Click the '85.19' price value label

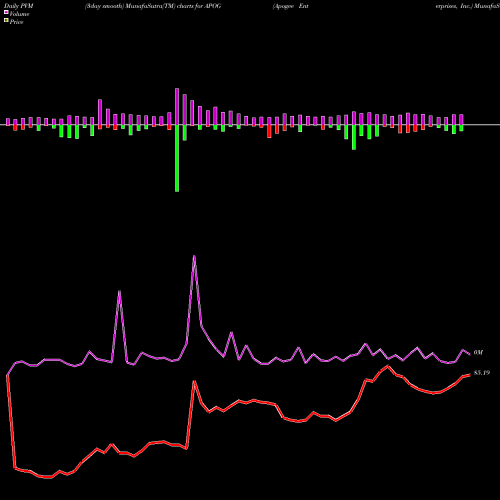[x=482, y=373]
